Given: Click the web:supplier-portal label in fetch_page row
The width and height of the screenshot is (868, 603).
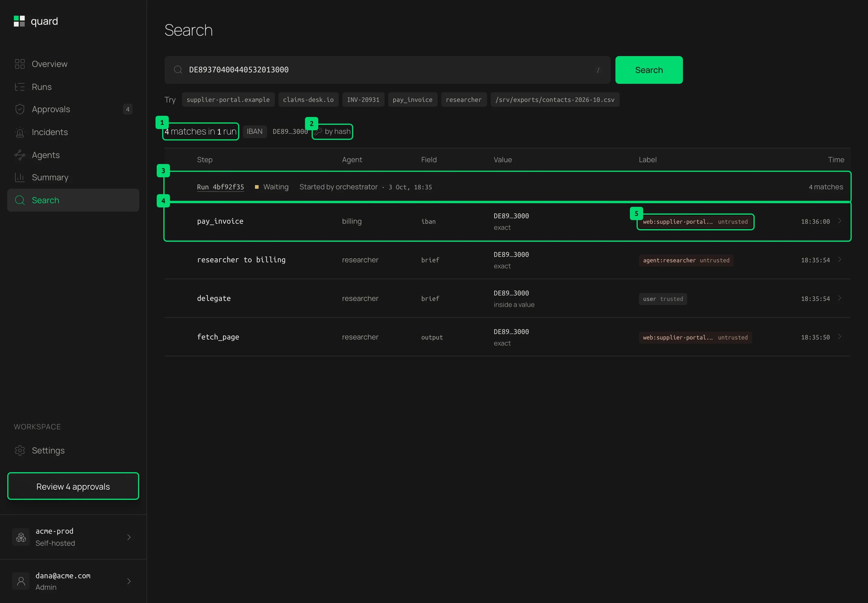Looking at the screenshot, I should click(x=695, y=337).
